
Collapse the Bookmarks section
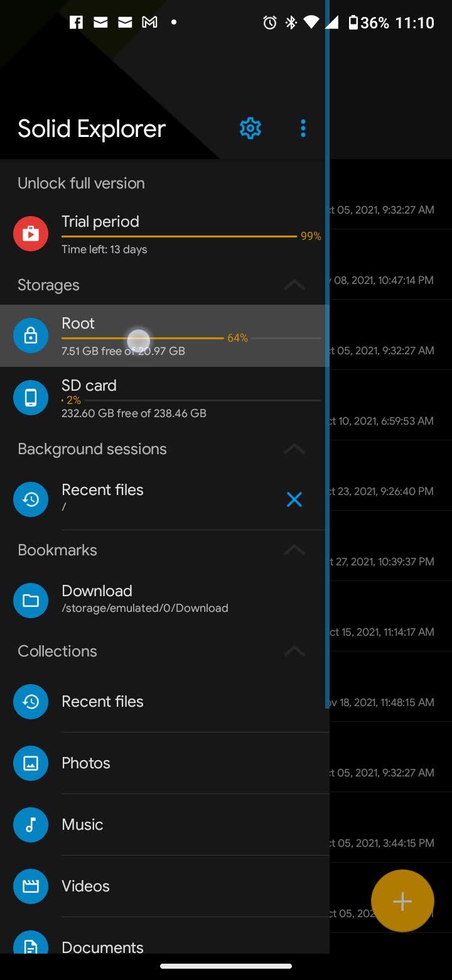click(294, 550)
